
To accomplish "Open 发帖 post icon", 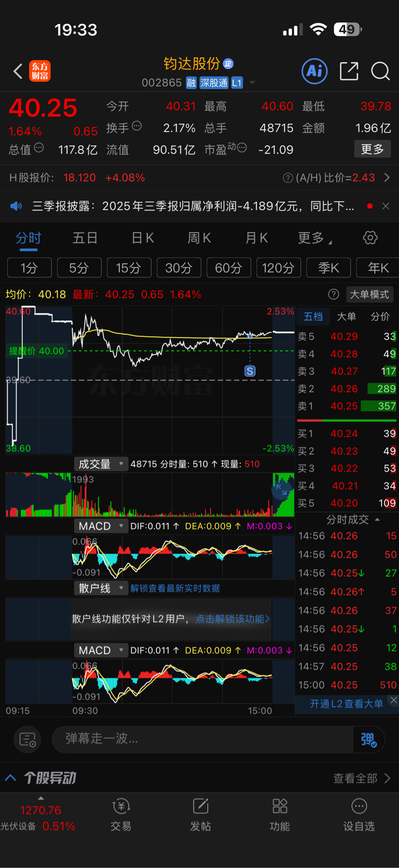I will pos(201,815).
